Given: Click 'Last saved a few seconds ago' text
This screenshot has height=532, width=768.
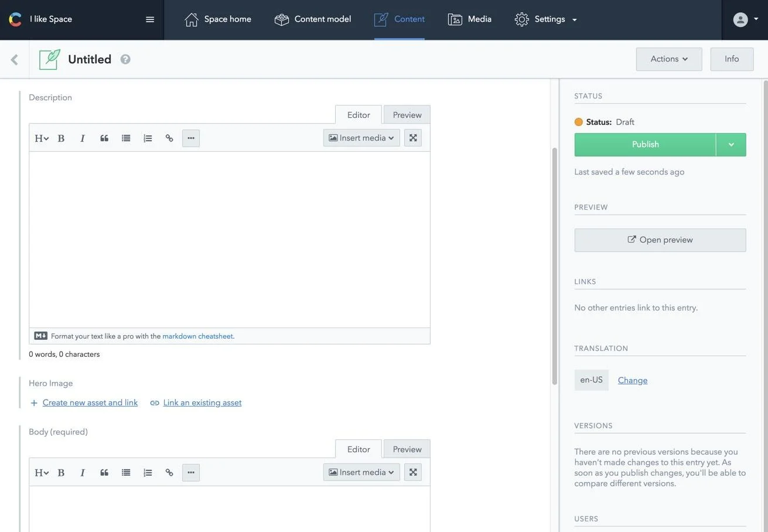Looking at the screenshot, I should tap(629, 172).
